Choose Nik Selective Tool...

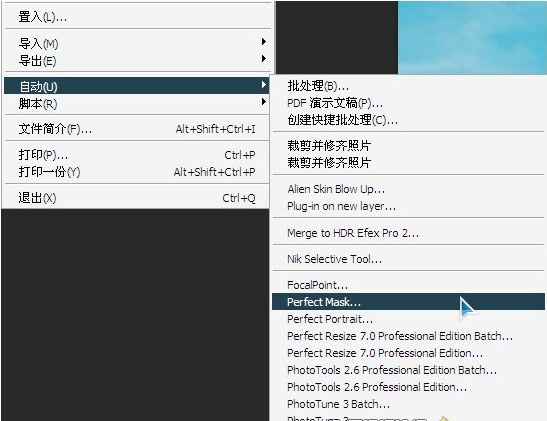coord(408,259)
